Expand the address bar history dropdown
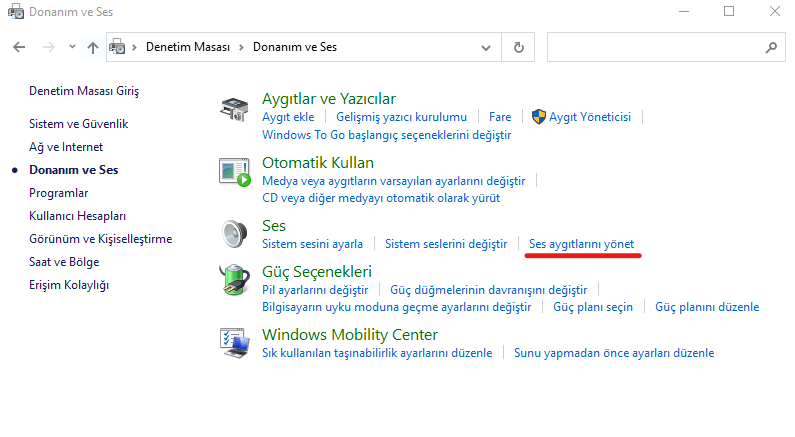This screenshot has width=795, height=437. [486, 48]
